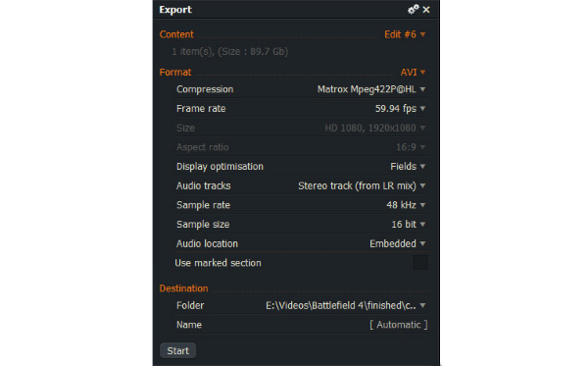Open the Content dropdown showing Edit #6
588x366 pixels.
point(405,34)
